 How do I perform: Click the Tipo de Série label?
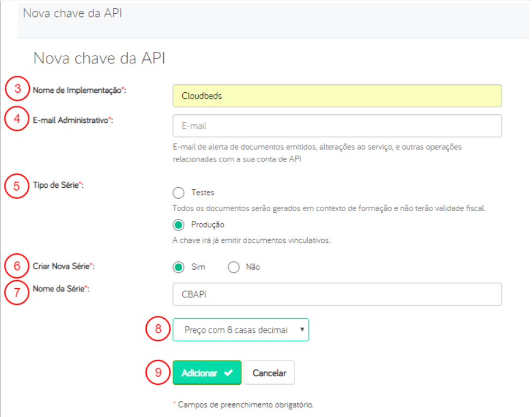coord(58,186)
